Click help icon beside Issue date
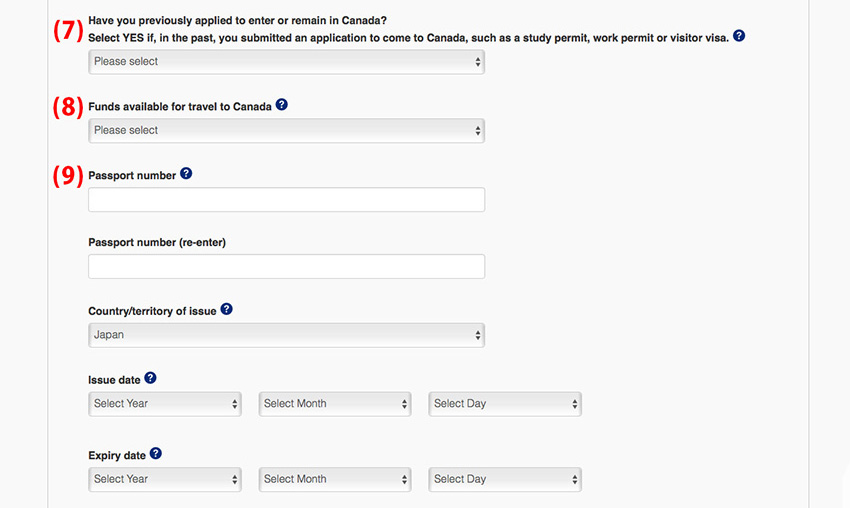850x508 pixels. [x=151, y=378]
